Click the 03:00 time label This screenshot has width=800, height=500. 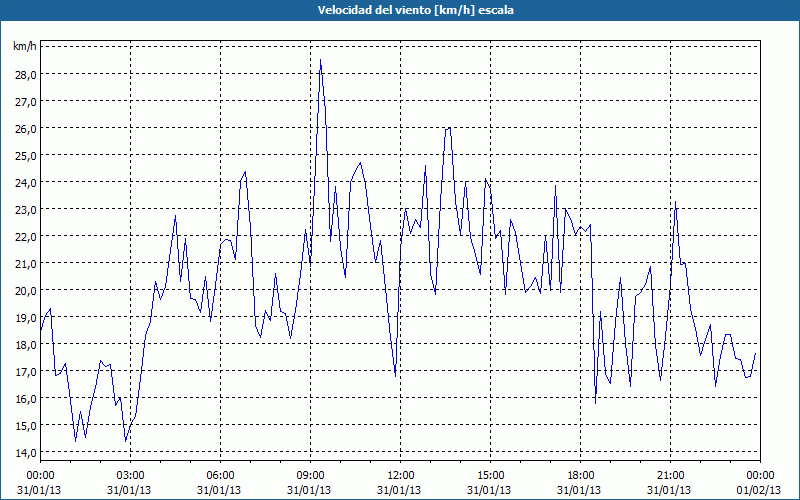[x=131, y=476]
